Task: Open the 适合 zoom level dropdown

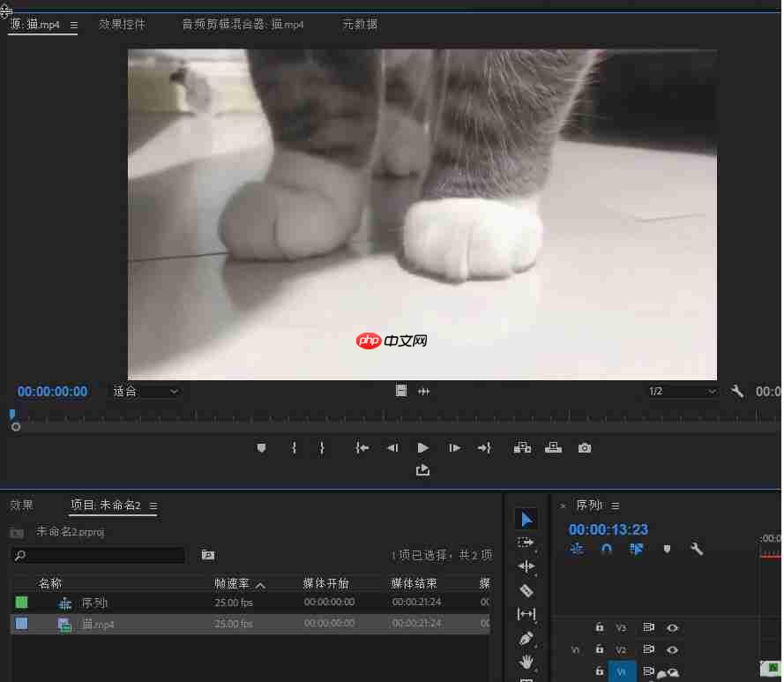Action: [146, 392]
